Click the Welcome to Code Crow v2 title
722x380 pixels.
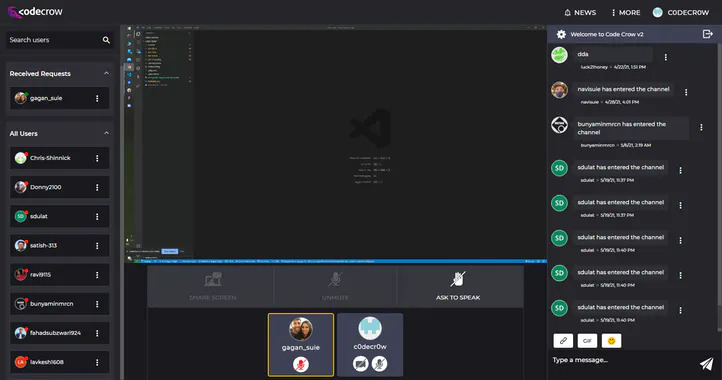606,34
